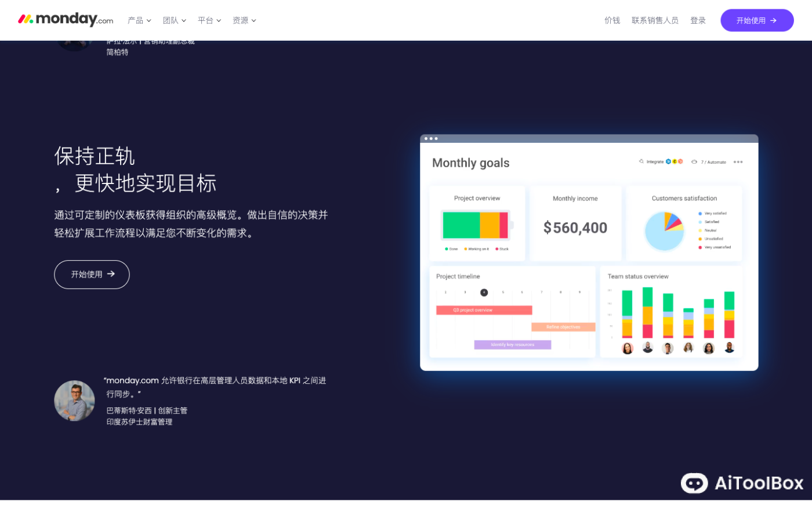Screen dimensions: 812x508
Task: Click the Integrate plug icon in dashboard
Action: [641, 161]
